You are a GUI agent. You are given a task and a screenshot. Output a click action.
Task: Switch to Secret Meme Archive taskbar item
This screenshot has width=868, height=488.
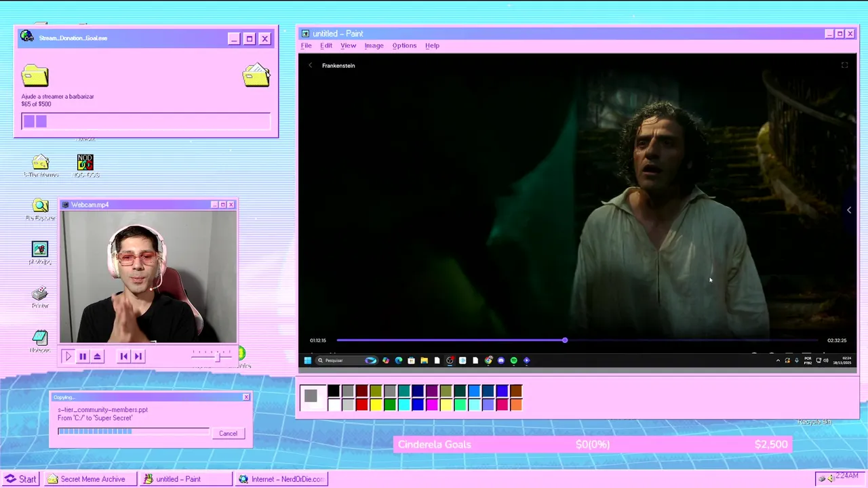[92, 479]
